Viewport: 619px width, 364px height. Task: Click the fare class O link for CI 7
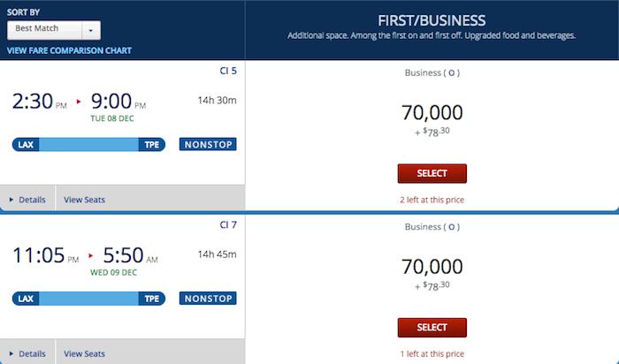(x=451, y=227)
